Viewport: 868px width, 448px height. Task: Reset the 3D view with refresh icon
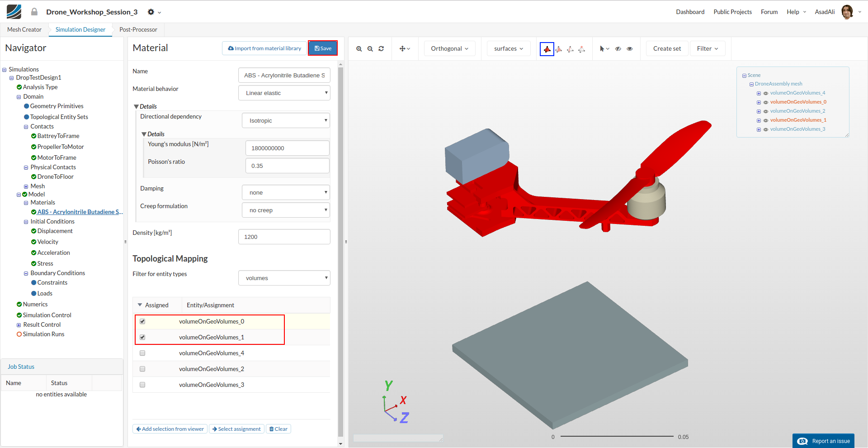click(381, 49)
